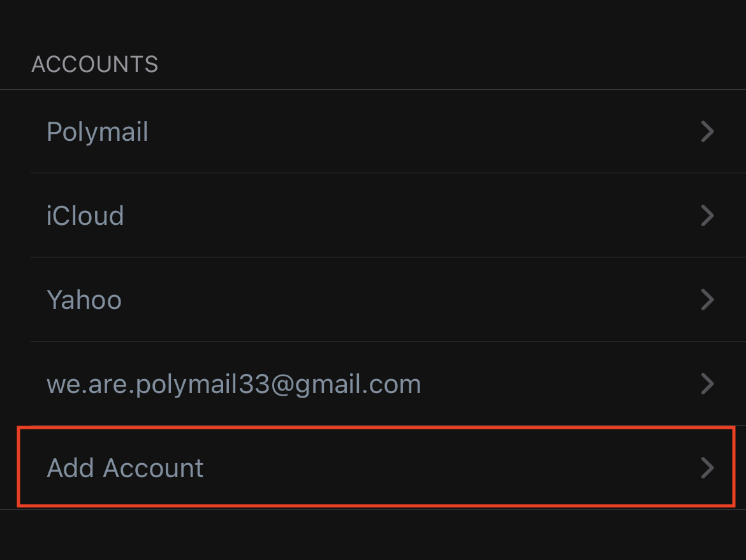746x560 pixels.
Task: Expand the Yahoo row using its disclosure arrow
Action: 706,299
